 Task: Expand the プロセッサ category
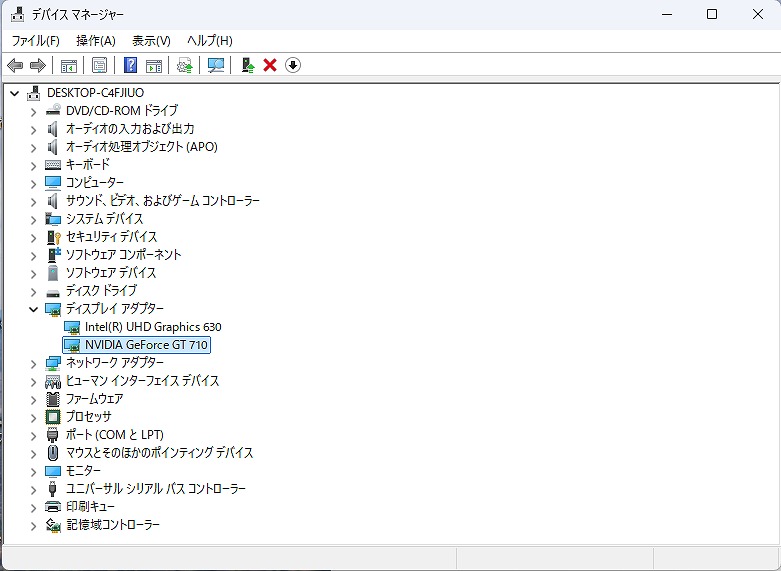pos(33,417)
